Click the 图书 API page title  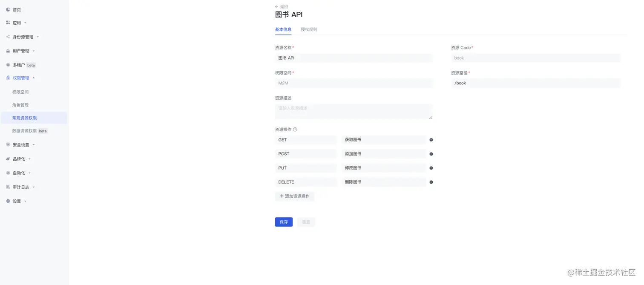pyautogui.click(x=289, y=14)
